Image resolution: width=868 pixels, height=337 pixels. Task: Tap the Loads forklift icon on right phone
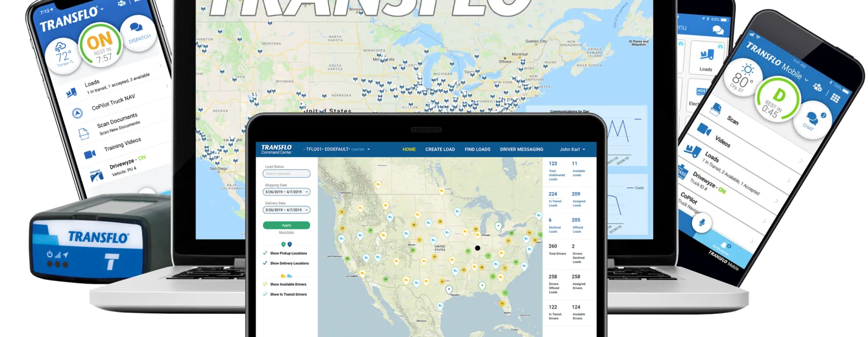coord(693,151)
